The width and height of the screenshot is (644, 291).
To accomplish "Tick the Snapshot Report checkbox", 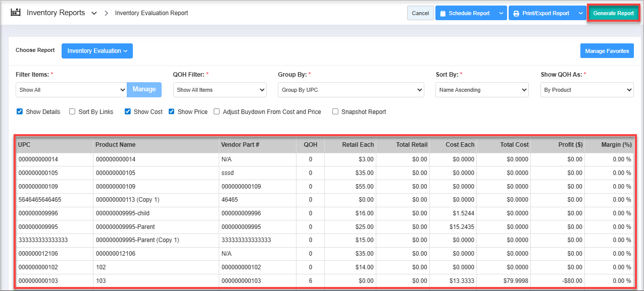I will (335, 111).
